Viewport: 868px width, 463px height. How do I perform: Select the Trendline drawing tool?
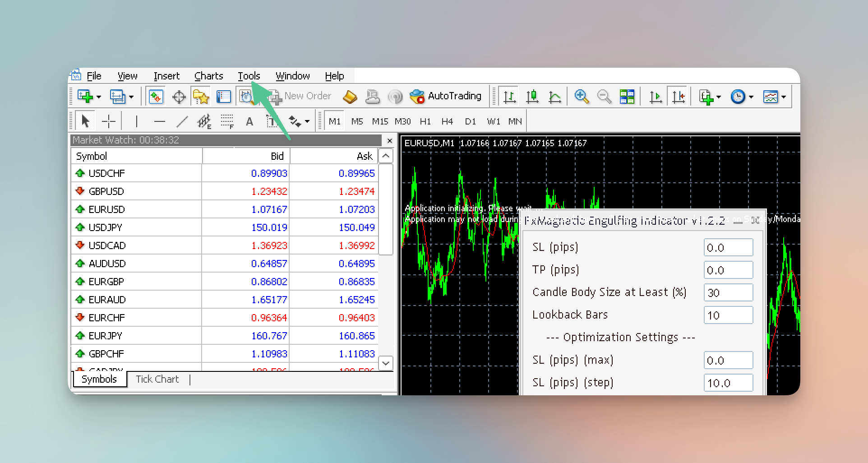pyautogui.click(x=182, y=121)
